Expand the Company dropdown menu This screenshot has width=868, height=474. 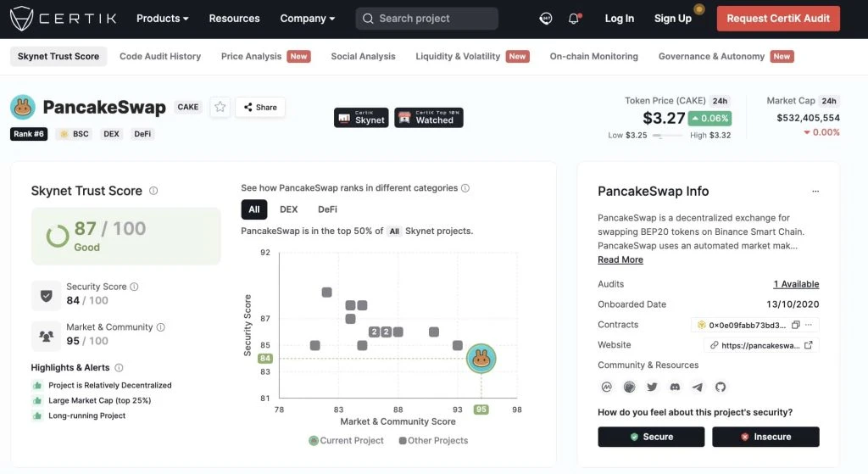click(308, 19)
